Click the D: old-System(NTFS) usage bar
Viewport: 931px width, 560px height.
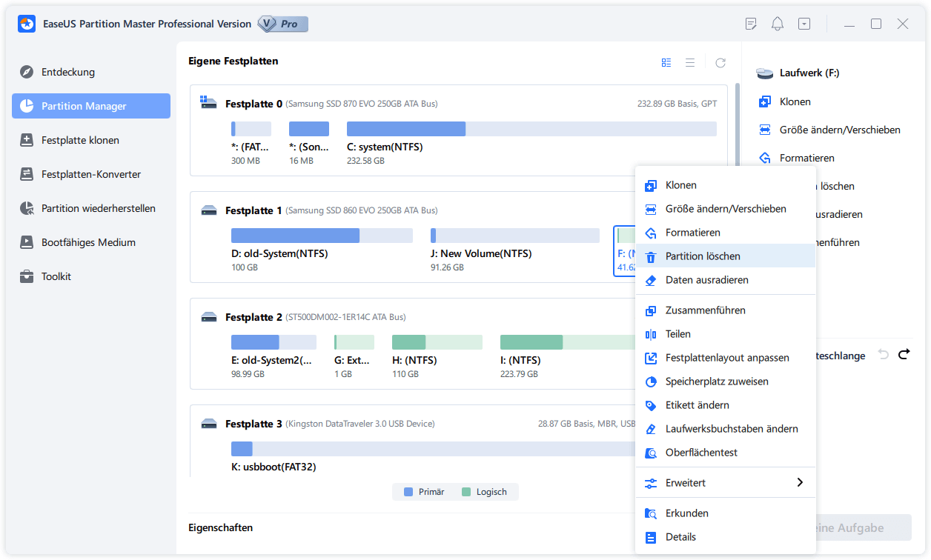pyautogui.click(x=322, y=236)
